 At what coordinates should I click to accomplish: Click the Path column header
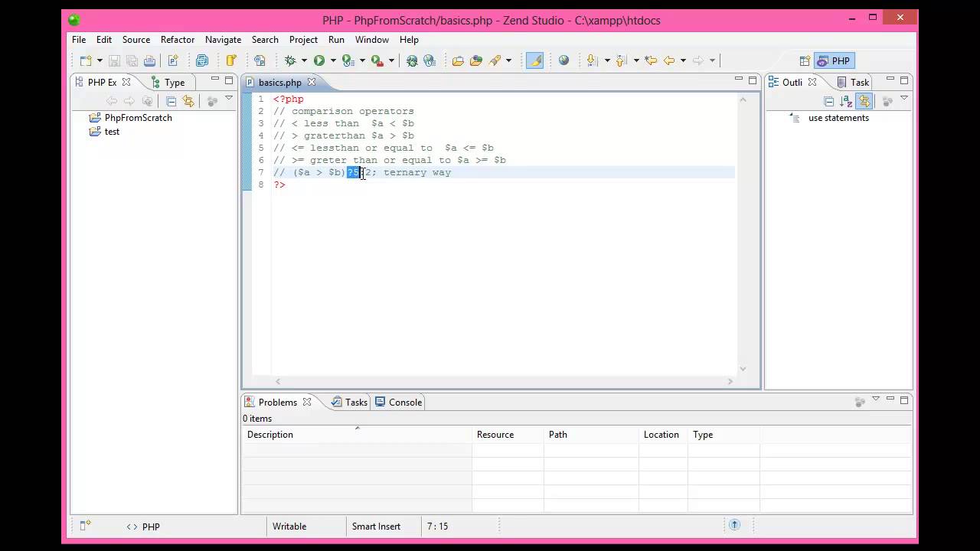(x=591, y=435)
